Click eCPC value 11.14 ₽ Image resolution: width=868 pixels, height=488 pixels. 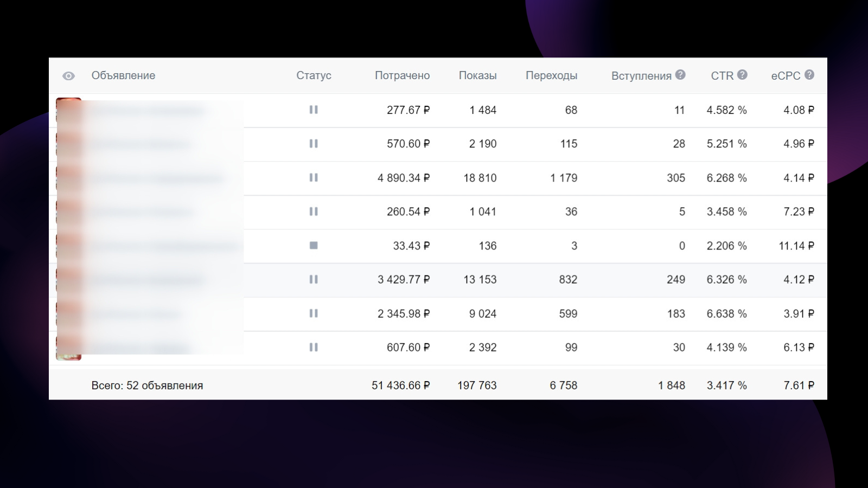point(796,246)
